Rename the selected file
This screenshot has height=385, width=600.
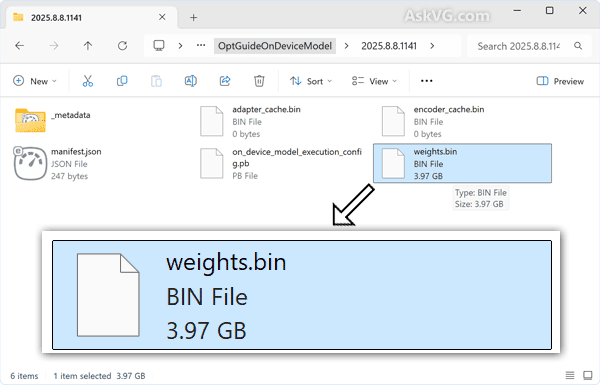[x=191, y=81]
